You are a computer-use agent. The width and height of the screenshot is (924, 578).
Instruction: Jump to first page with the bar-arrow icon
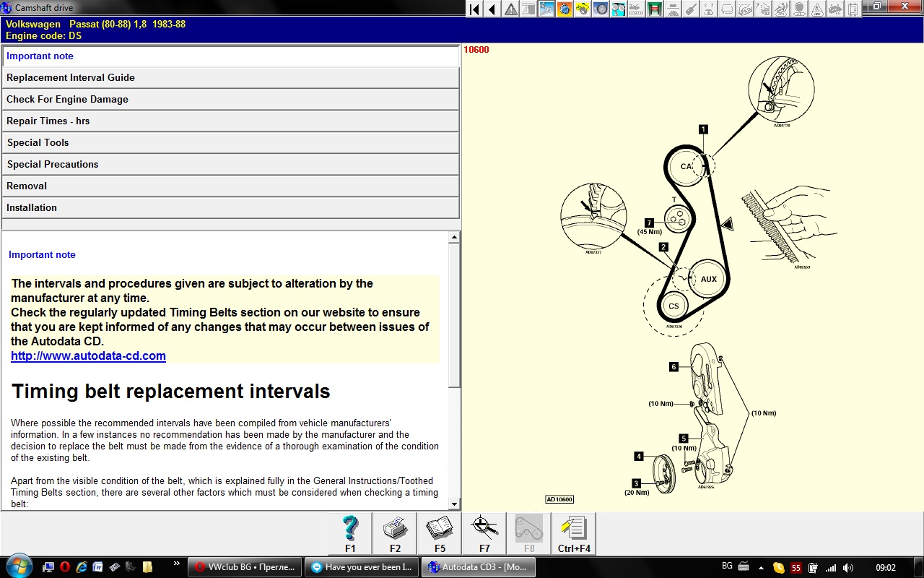coord(474,9)
